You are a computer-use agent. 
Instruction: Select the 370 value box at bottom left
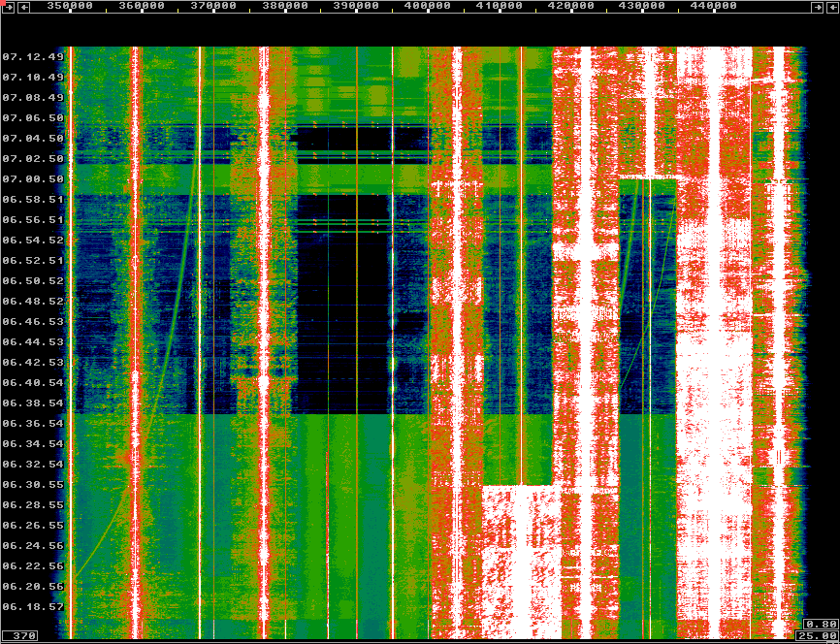(19, 635)
